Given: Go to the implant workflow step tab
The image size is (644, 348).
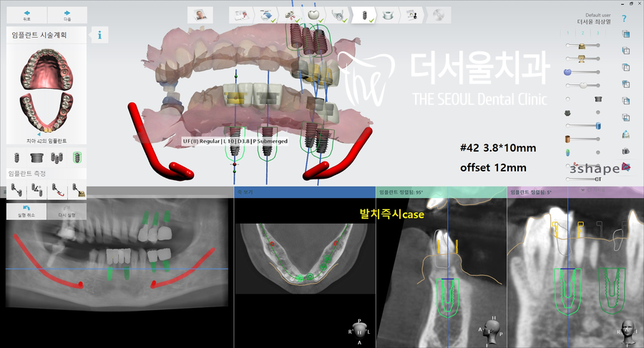Looking at the screenshot, I should (x=364, y=14).
